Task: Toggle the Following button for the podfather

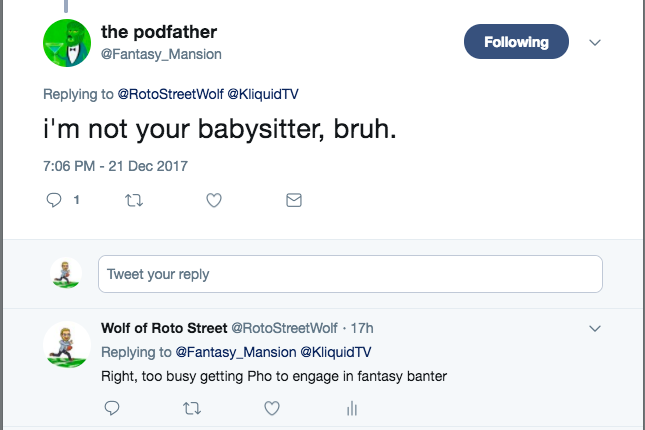Action: coord(516,42)
